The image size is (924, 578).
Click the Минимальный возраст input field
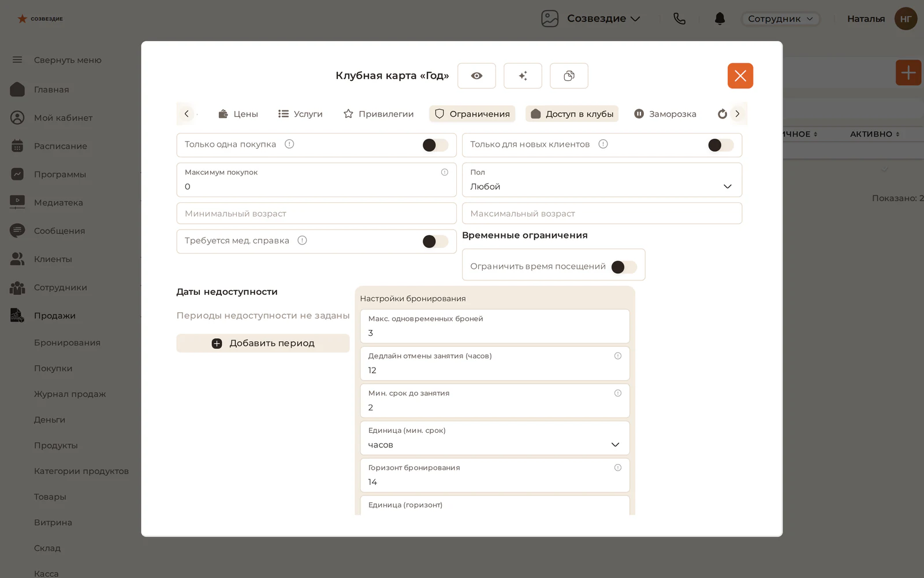tap(316, 213)
